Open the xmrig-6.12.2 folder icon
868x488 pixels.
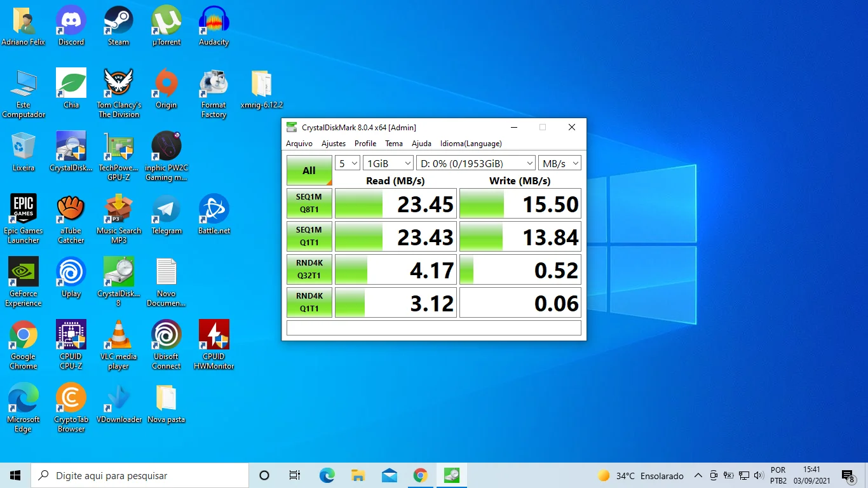261,85
